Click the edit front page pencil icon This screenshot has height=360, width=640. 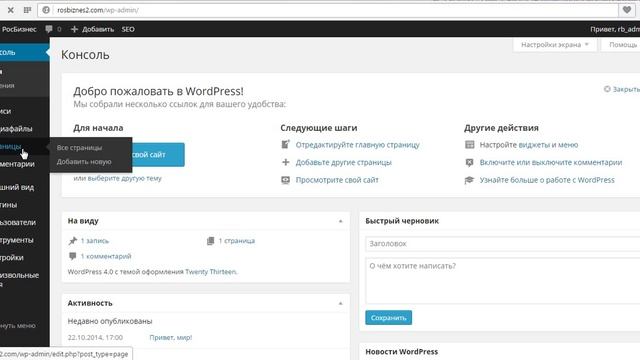[x=286, y=144]
